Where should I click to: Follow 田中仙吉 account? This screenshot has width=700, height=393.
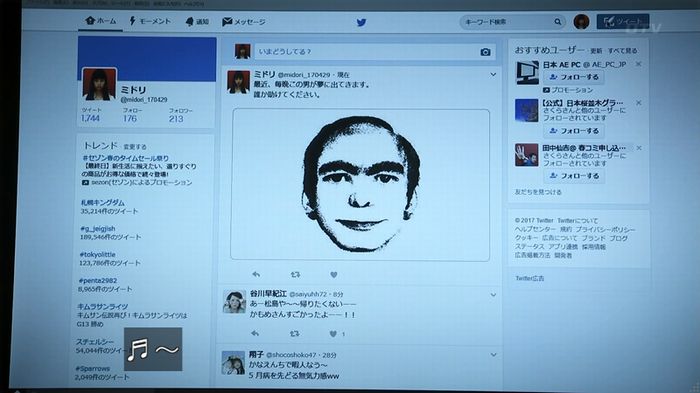(574, 176)
